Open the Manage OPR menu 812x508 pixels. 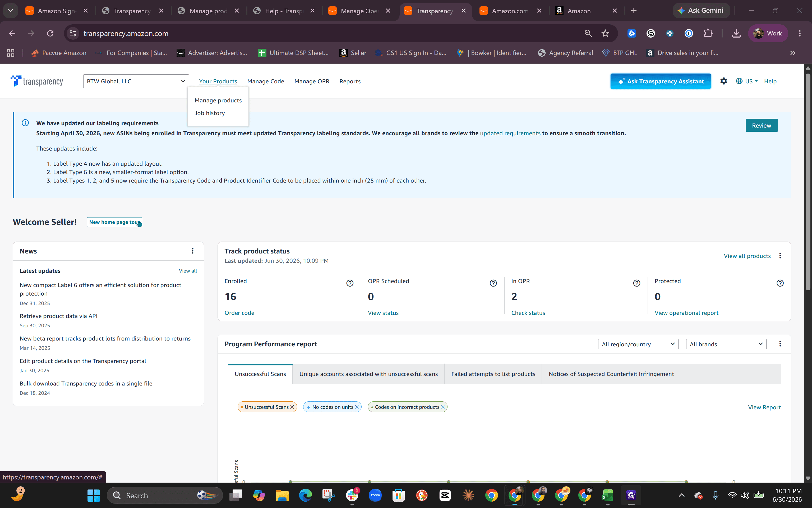312,81
